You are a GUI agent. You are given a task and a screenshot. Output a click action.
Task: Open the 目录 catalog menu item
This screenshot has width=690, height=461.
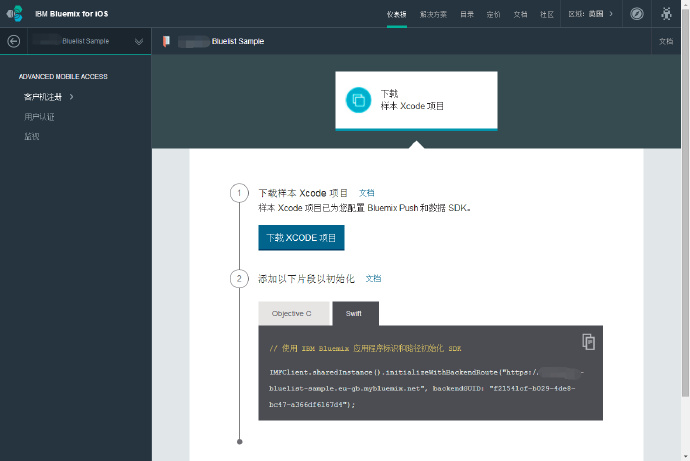click(x=467, y=15)
